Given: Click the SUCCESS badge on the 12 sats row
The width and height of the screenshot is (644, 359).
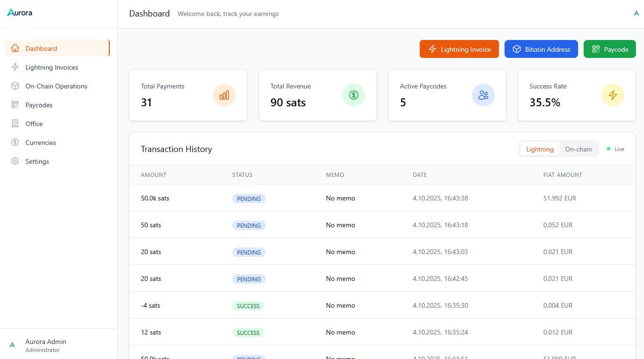Looking at the screenshot, I should point(248,332).
